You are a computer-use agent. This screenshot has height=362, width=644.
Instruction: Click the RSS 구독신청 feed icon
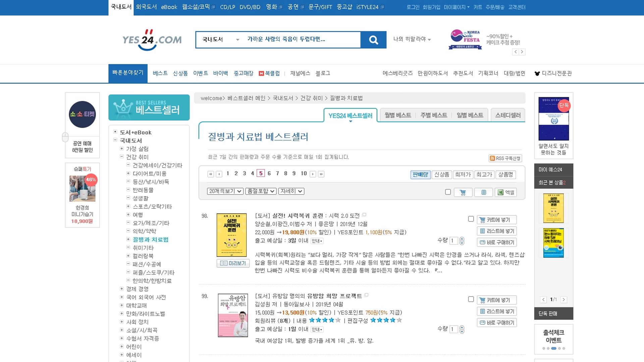click(492, 158)
